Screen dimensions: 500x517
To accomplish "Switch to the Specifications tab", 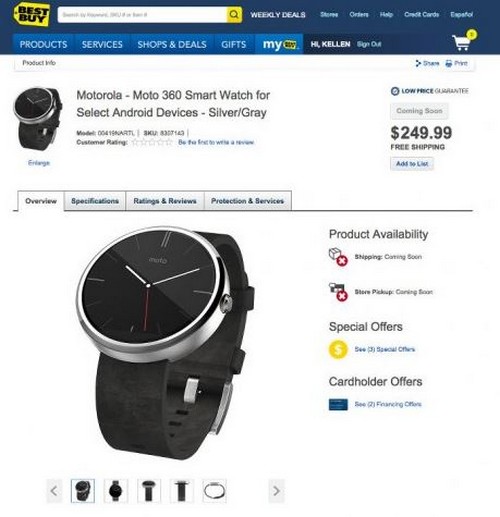I will (95, 201).
